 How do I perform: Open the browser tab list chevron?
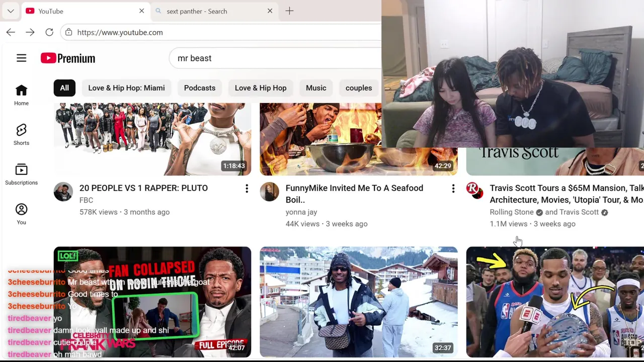click(x=11, y=11)
